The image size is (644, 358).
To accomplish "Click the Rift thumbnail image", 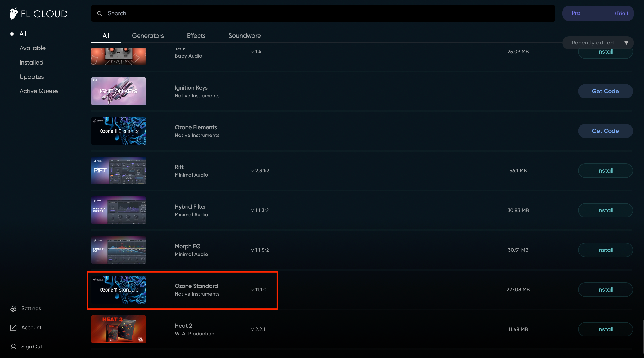I will [x=119, y=171].
